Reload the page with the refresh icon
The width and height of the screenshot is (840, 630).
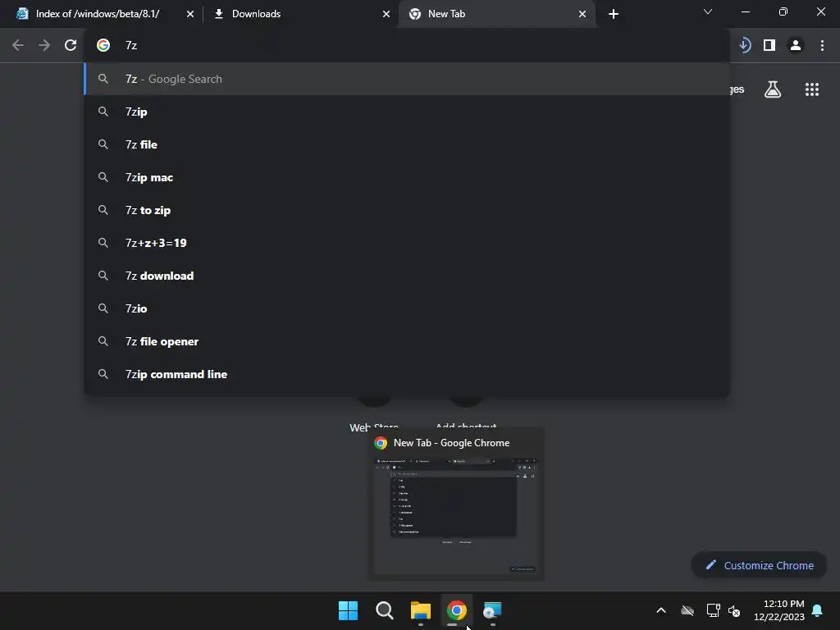[x=71, y=45]
